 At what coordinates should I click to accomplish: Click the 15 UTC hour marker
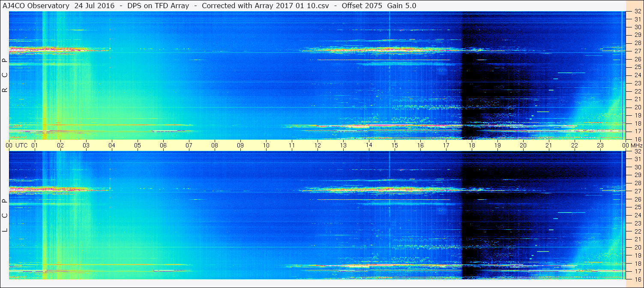pos(395,145)
